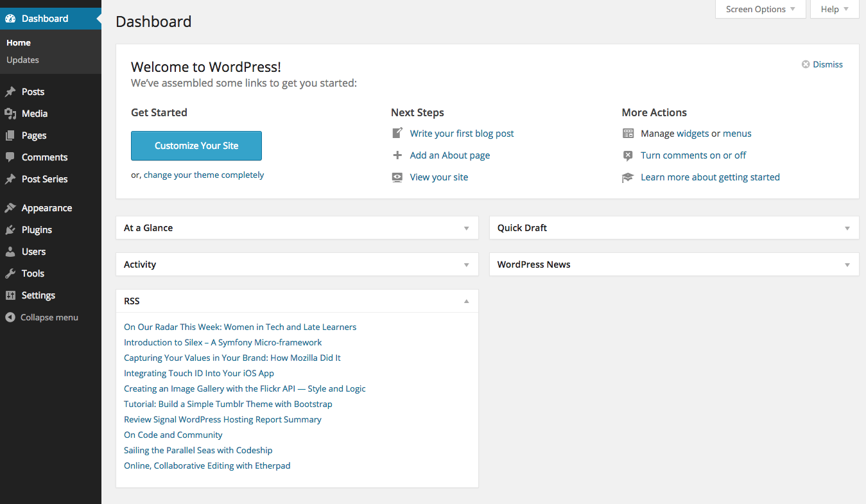The image size is (866, 504).
Task: Click the Users person icon
Action: tap(10, 252)
